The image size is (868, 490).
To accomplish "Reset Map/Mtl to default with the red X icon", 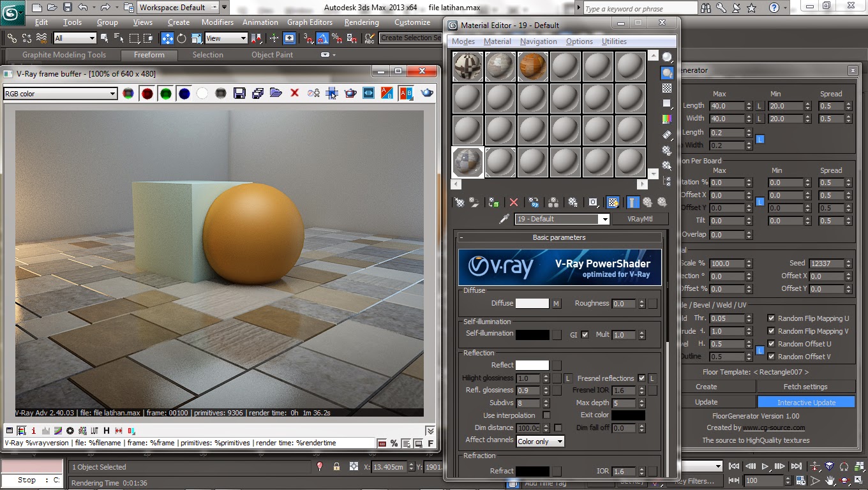I will pos(514,202).
